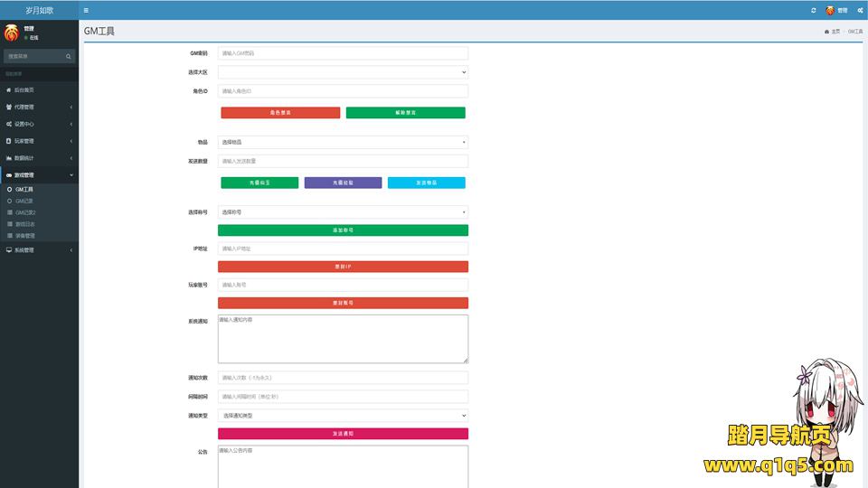This screenshot has width=868, height=488.
Task: Open the settings gears icon at top right
Action: (858, 10)
